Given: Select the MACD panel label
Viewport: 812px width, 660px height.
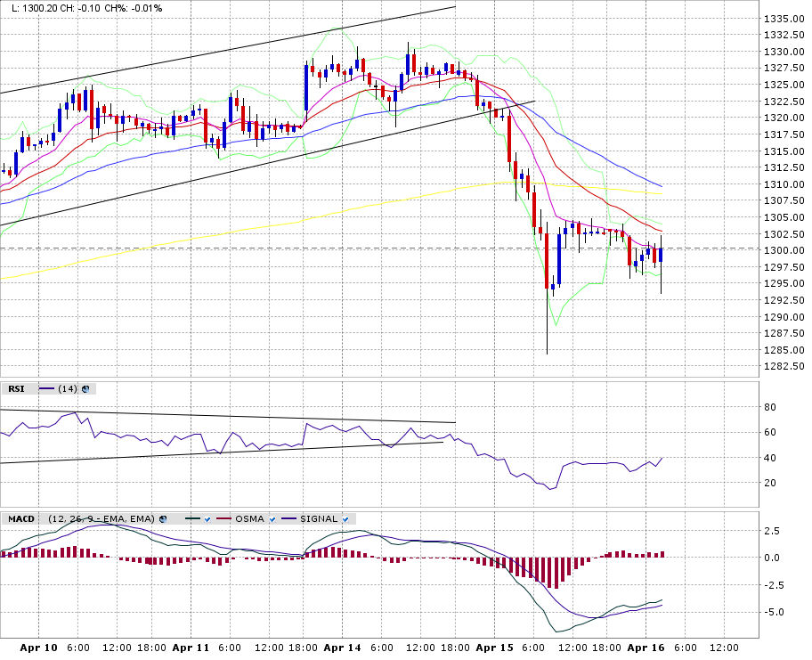Looking at the screenshot, I should 21,518.
